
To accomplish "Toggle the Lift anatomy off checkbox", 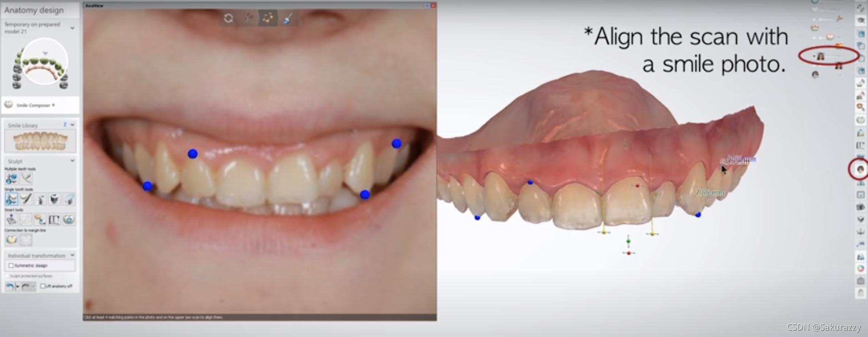I will (x=43, y=286).
